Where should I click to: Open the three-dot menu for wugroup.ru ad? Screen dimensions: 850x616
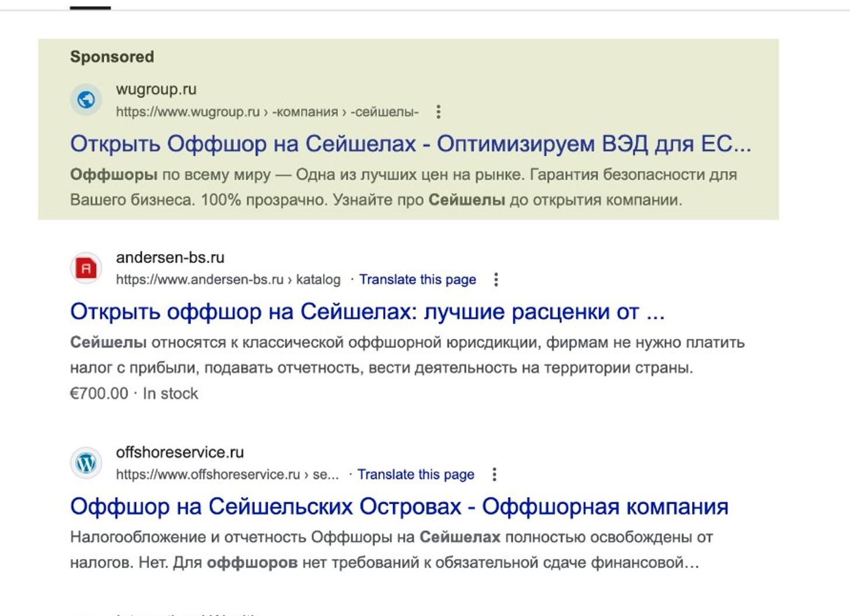(438, 112)
